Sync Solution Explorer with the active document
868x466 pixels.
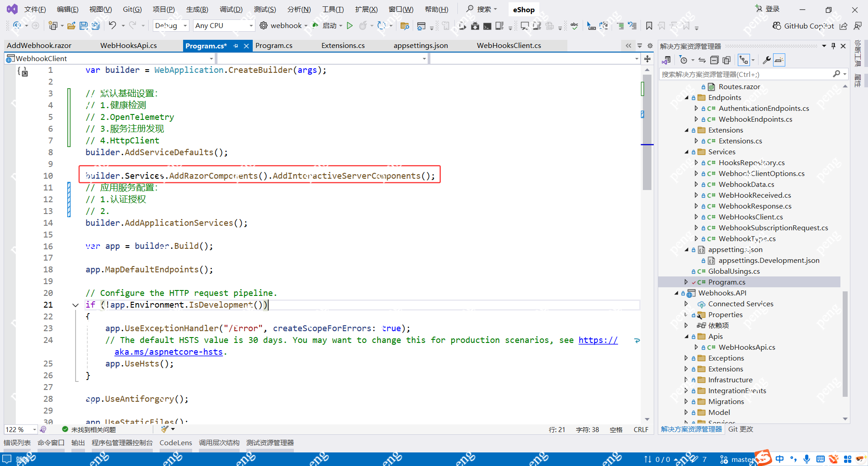click(702, 60)
